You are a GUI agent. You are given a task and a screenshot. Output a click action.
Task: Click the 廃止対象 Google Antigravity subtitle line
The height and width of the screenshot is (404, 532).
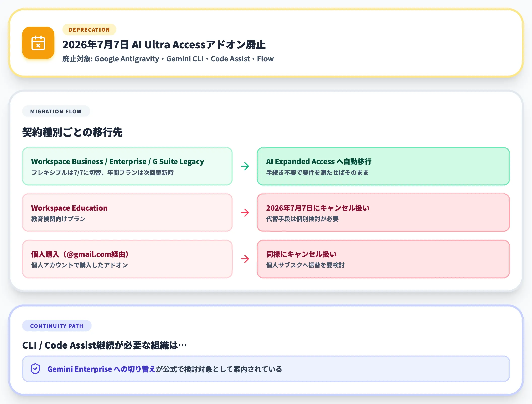[x=168, y=59]
